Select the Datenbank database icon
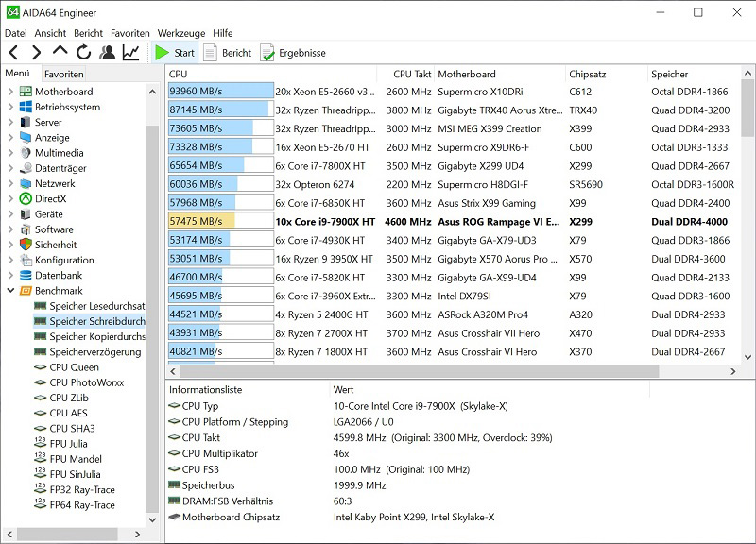Image resolution: width=756 pixels, height=544 pixels. coord(26,275)
